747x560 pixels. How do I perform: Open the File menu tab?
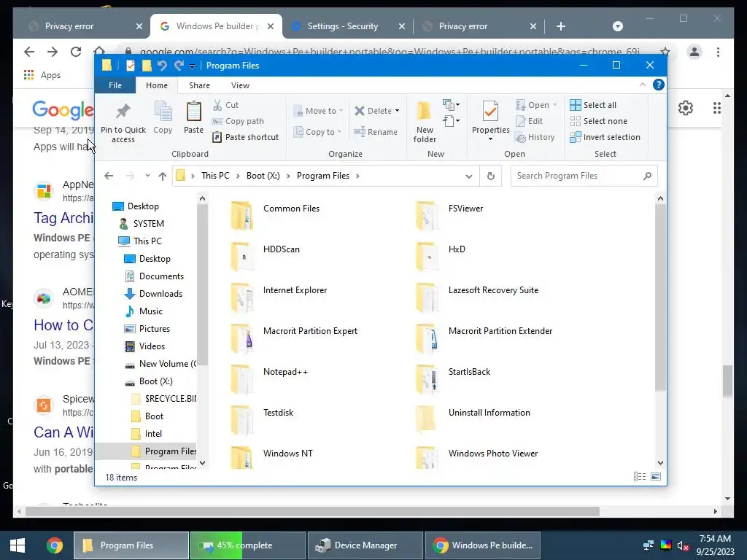(115, 85)
